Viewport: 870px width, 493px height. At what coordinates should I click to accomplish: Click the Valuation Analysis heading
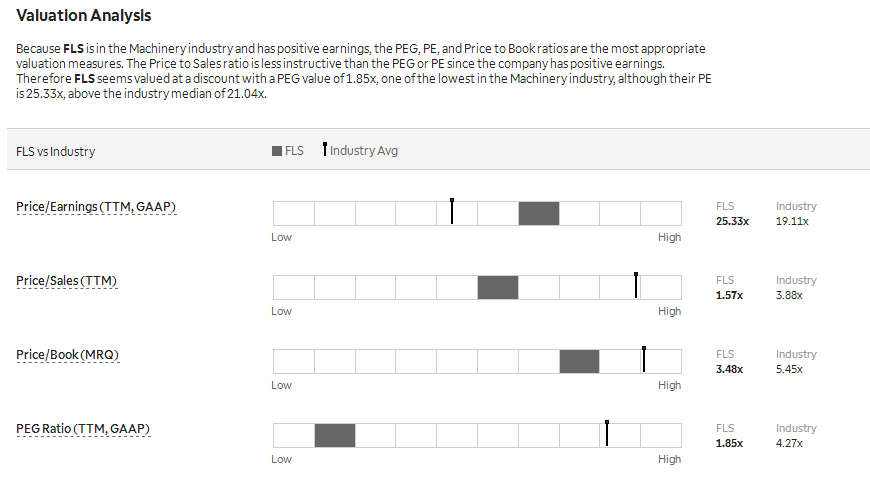[x=84, y=16]
